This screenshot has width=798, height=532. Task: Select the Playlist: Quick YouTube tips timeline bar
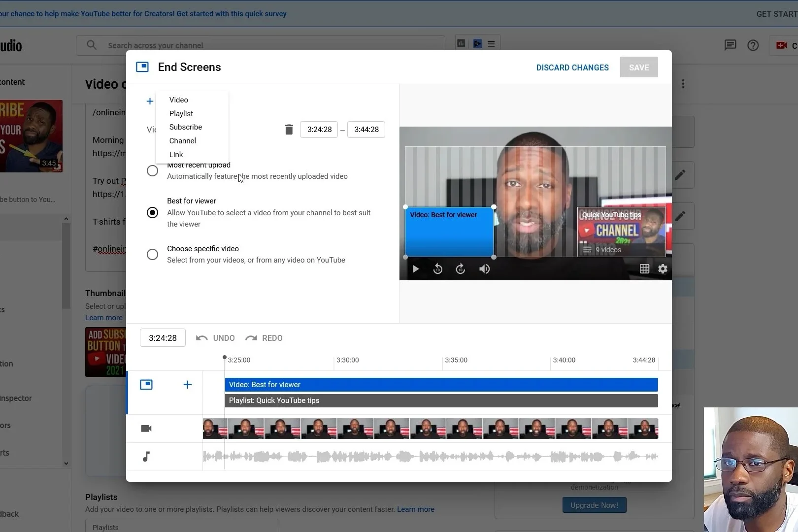(441, 400)
